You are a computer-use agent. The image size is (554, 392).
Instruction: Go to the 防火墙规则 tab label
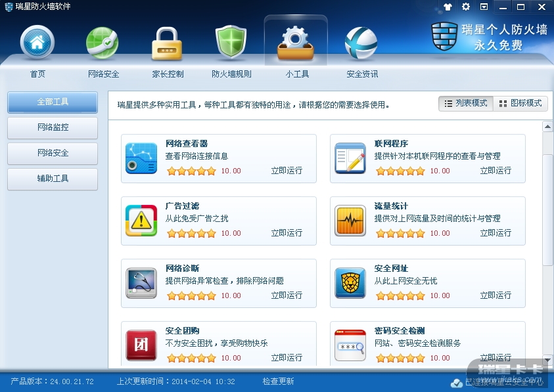pyautogui.click(x=231, y=74)
